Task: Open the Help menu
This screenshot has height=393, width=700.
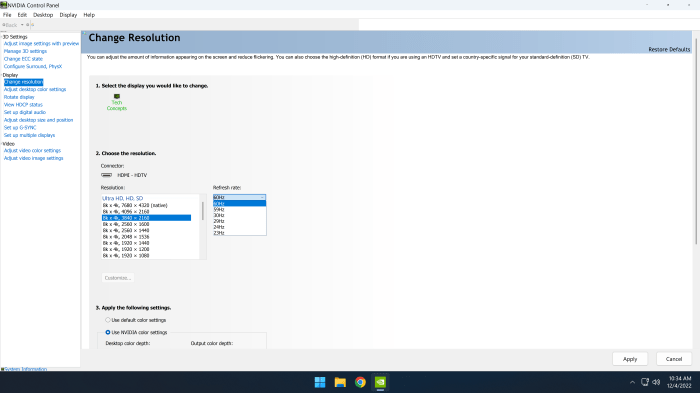Action: pos(89,15)
